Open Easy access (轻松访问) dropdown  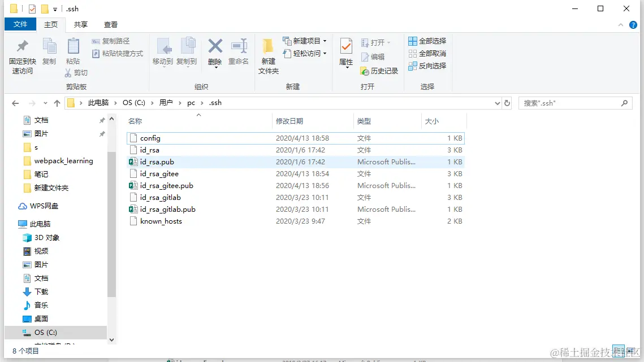[305, 53]
